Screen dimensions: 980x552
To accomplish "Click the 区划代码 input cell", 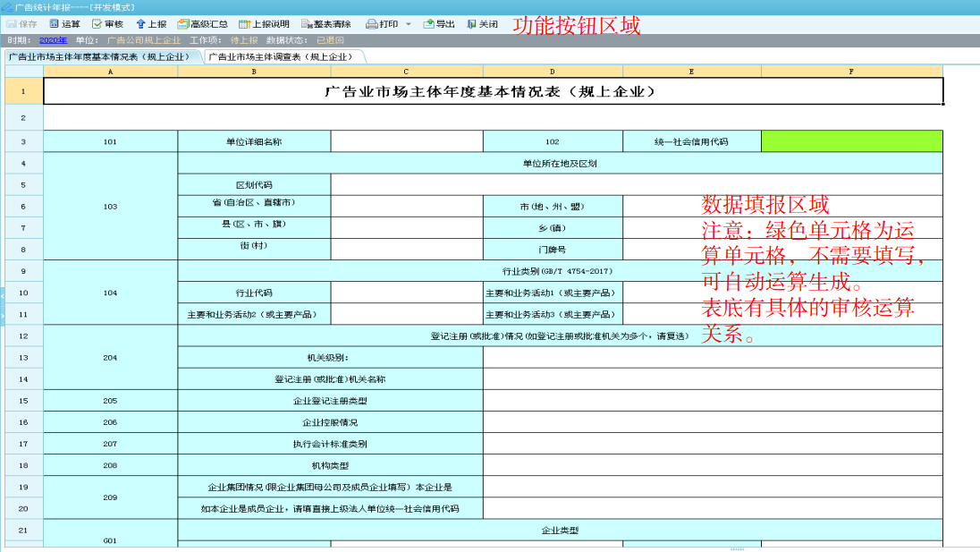I will tap(637, 184).
